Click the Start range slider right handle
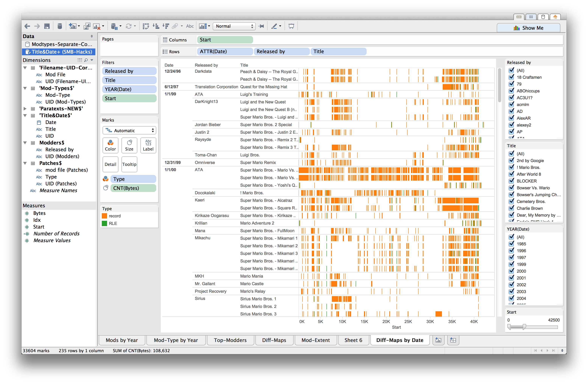The height and width of the screenshot is (384, 588). click(524, 327)
